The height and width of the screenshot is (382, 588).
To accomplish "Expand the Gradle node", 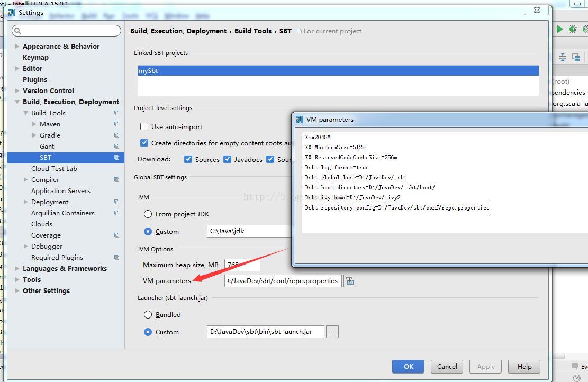I will (x=34, y=135).
